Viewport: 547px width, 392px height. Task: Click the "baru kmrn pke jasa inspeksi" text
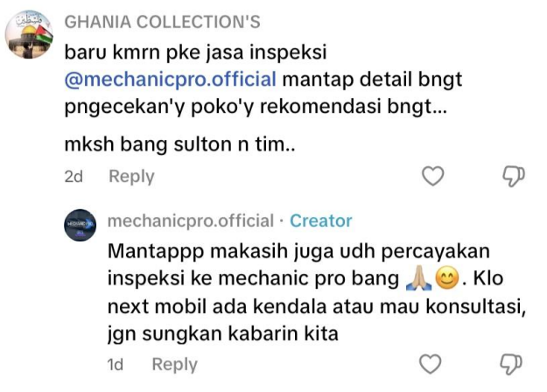point(172,51)
